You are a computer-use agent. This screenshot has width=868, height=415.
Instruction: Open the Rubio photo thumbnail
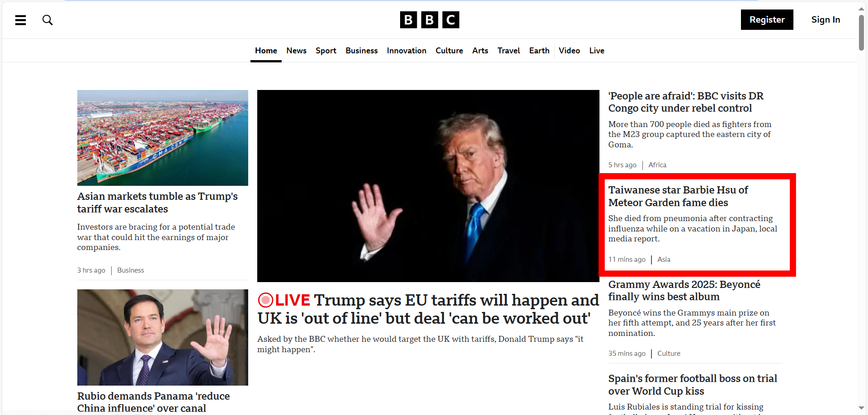point(163,337)
